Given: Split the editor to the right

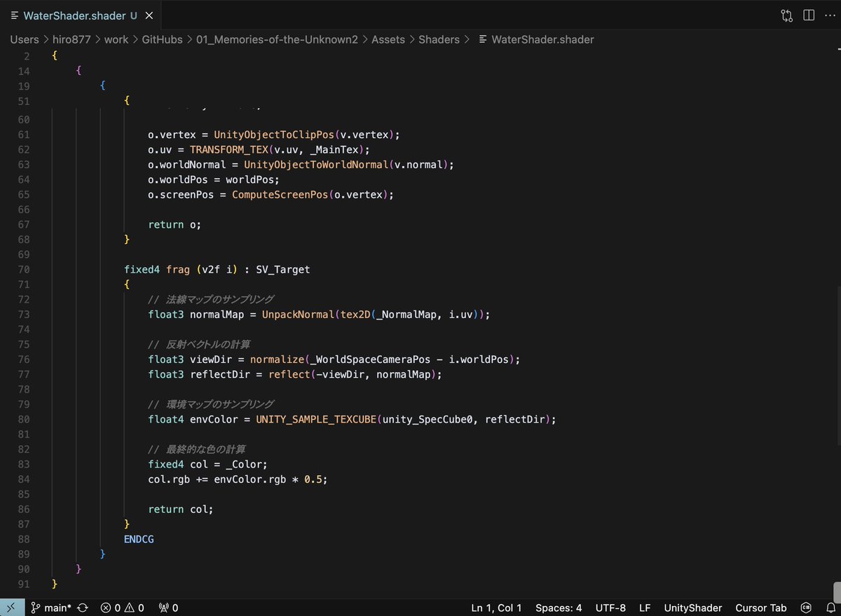Looking at the screenshot, I should [809, 15].
